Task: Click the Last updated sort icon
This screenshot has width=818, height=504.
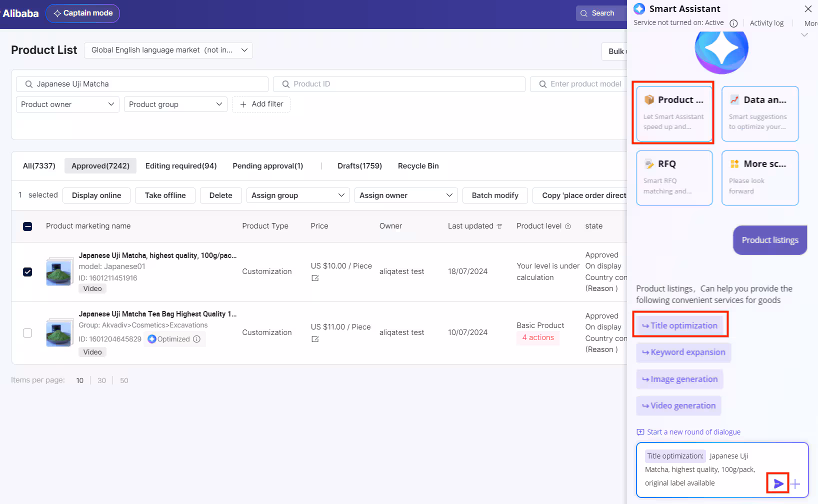Action: pyautogui.click(x=499, y=226)
